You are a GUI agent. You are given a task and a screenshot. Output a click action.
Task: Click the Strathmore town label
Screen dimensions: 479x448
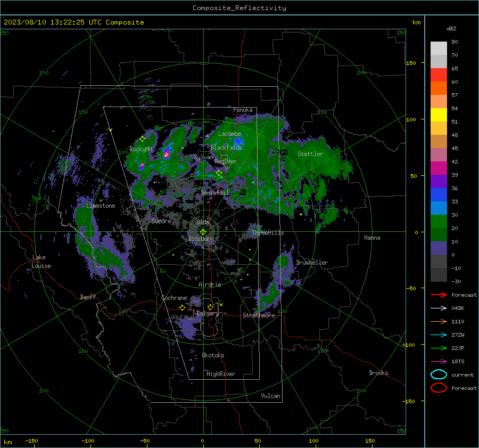coord(259,315)
